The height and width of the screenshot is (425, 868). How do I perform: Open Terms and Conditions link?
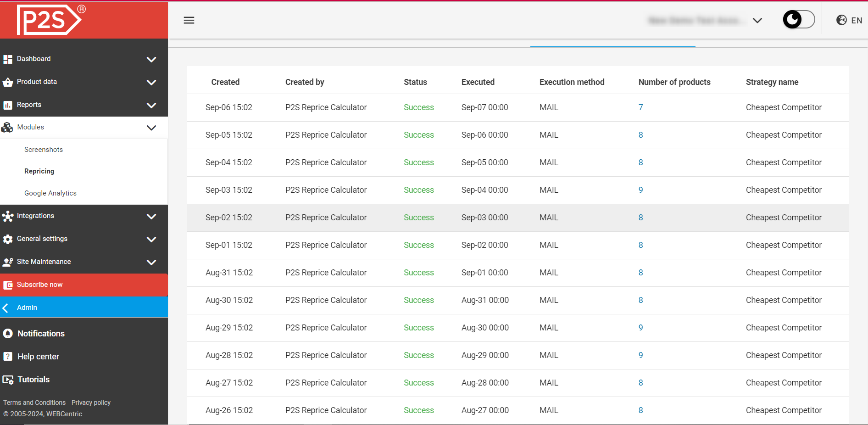34,403
